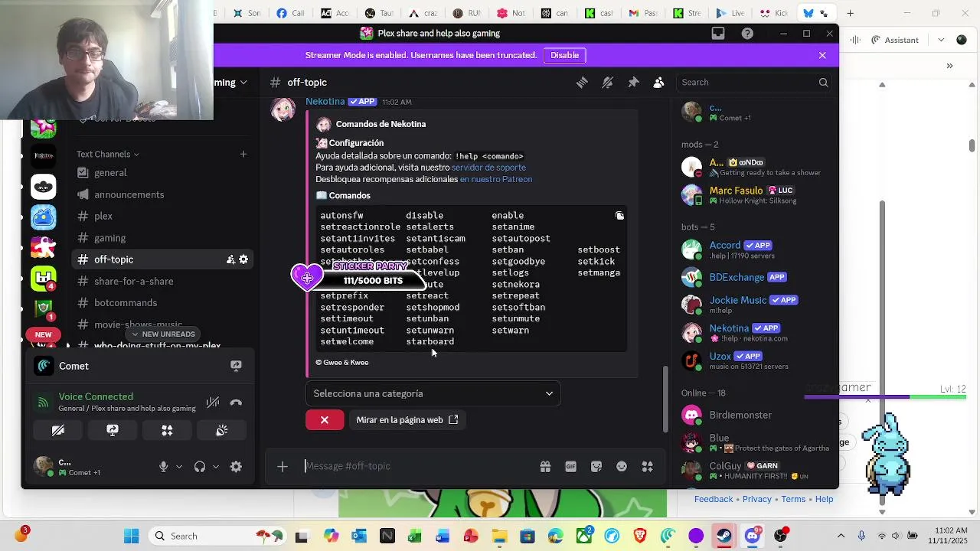Share Comet screen icon
Image resolution: width=980 pixels, height=551 pixels.
click(236, 366)
